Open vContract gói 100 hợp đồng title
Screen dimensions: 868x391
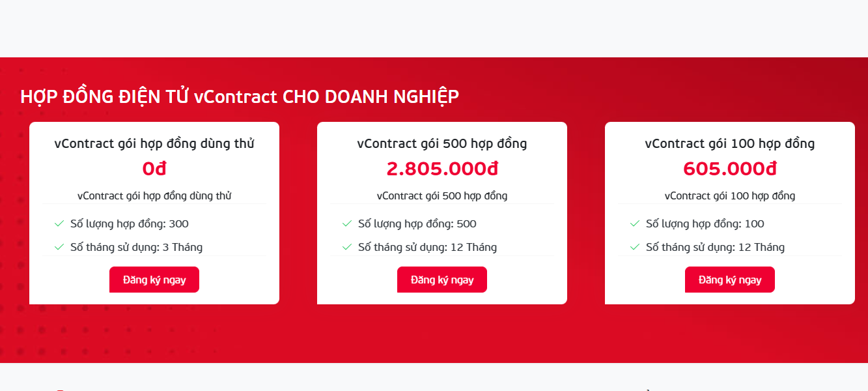point(730,143)
